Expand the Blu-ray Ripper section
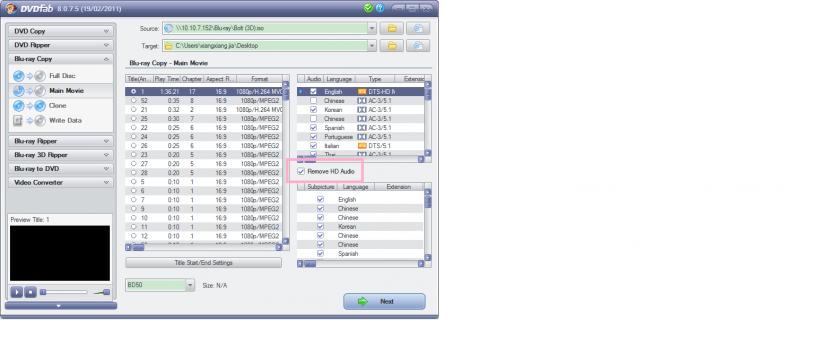The width and height of the screenshot is (830, 362). pyautogui.click(x=61, y=141)
